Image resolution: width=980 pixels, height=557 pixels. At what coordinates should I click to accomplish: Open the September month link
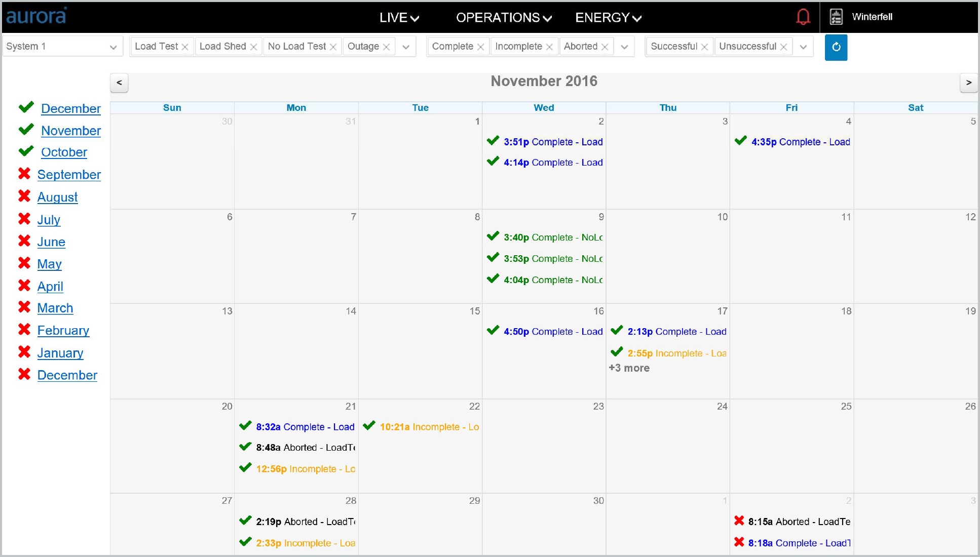pos(69,175)
